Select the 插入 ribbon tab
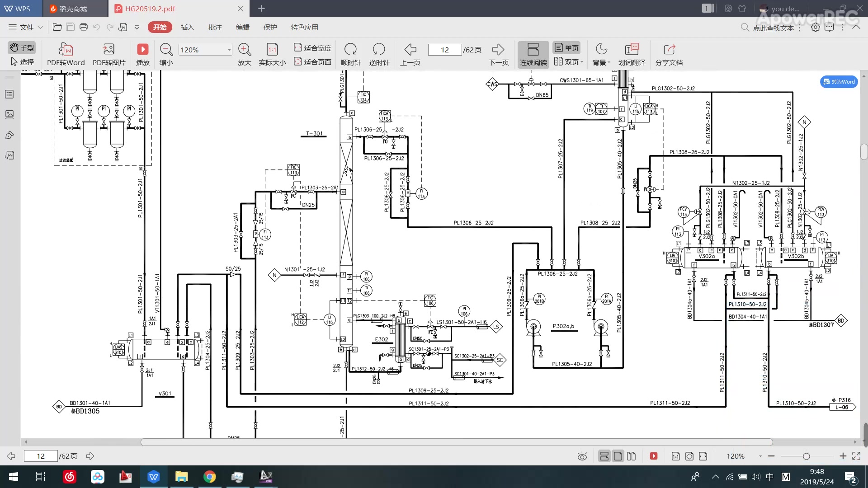The image size is (868, 488). [x=187, y=27]
